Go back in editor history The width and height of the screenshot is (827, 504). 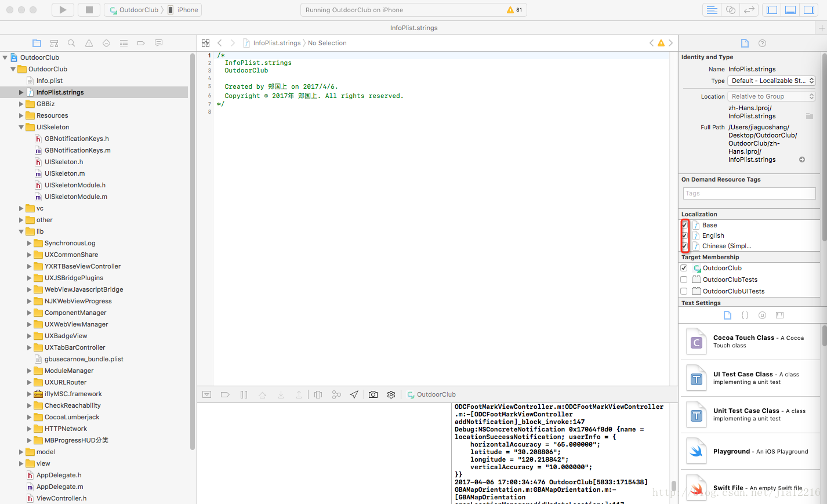tap(220, 43)
